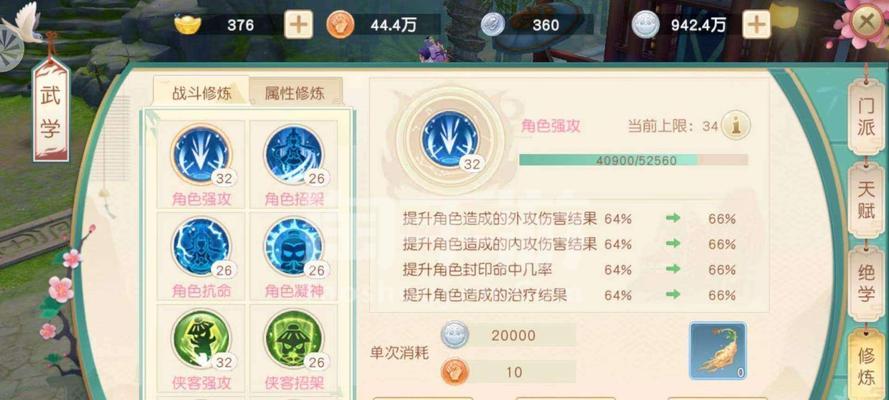This screenshot has width=889, height=400.
Task: Open the info icon beside 当前上限
Action: click(736, 125)
